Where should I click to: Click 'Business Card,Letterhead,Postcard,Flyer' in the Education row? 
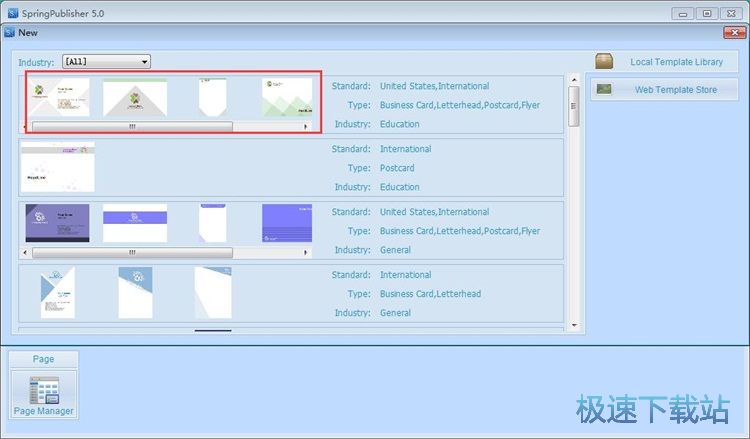[460, 105]
